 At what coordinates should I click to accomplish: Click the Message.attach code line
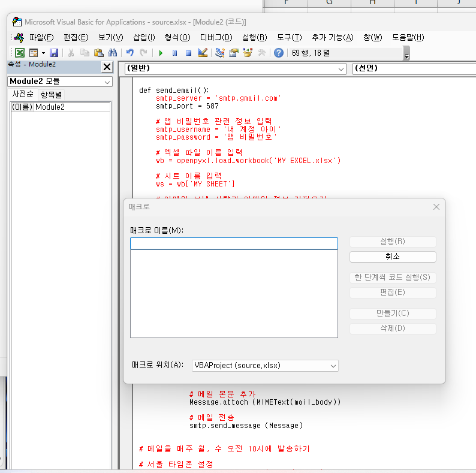[265, 402]
